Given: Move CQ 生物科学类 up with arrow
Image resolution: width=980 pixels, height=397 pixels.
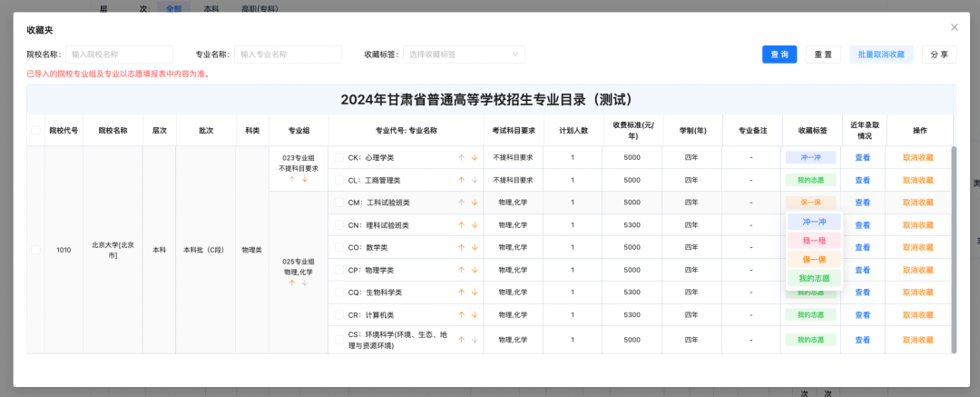Looking at the screenshot, I should tap(461, 293).
